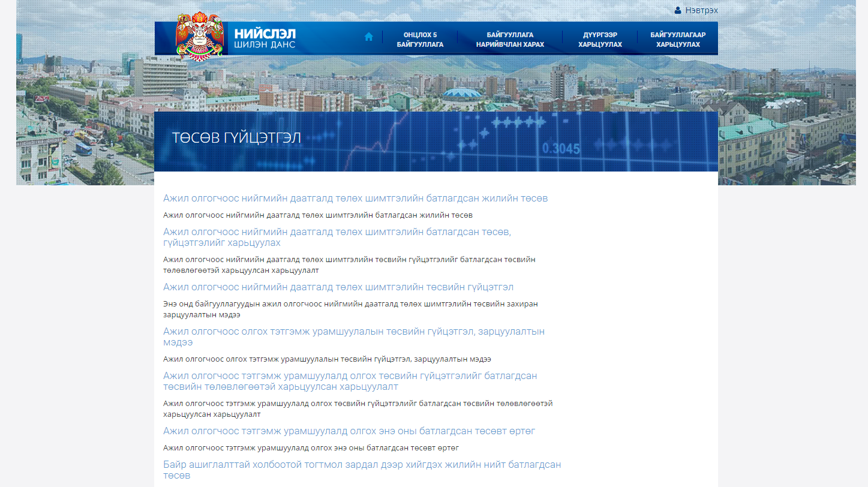Open link 'төсвийн төлөвлөгөөтэй харьцуулсан харьцуулалт' heading
The height and width of the screenshot is (487, 868).
(x=350, y=381)
